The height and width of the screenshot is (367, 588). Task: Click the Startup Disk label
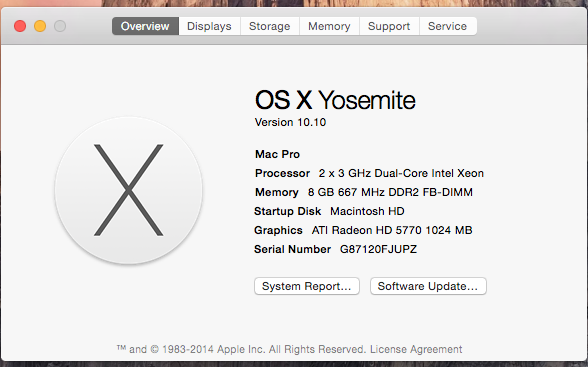pos(288,211)
